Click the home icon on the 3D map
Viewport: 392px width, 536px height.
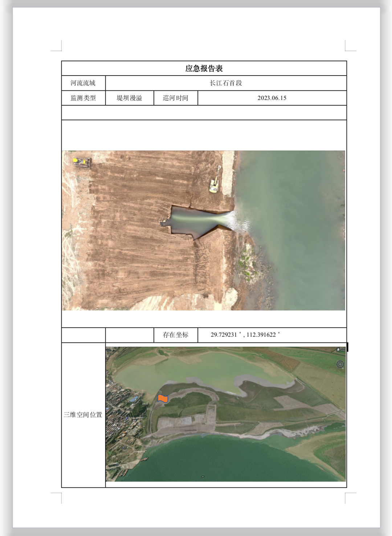[338, 350]
